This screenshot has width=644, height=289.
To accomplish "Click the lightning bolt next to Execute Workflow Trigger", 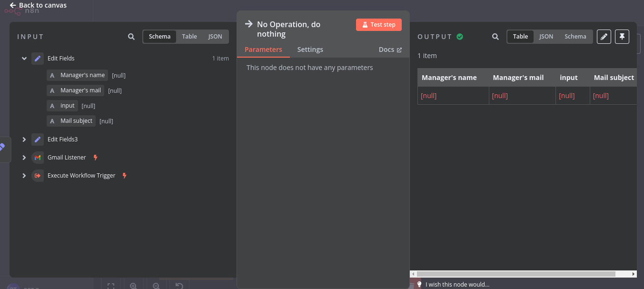I will (x=125, y=176).
